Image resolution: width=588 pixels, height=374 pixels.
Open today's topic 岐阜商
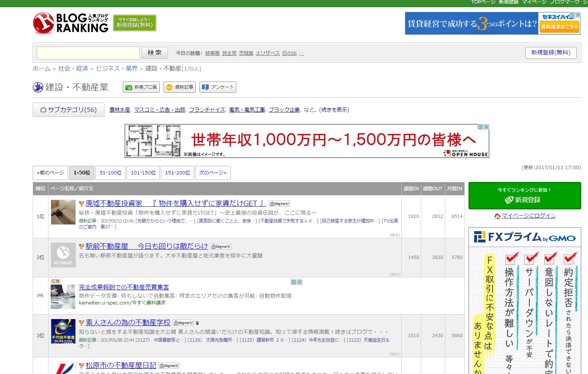tap(212, 53)
